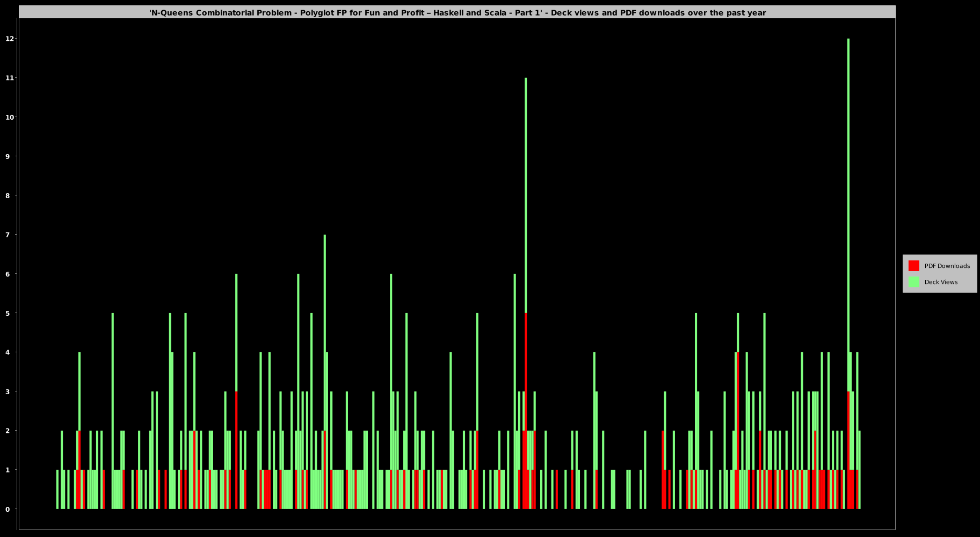Click the red PDF Downloads legend swatch

coord(913,266)
